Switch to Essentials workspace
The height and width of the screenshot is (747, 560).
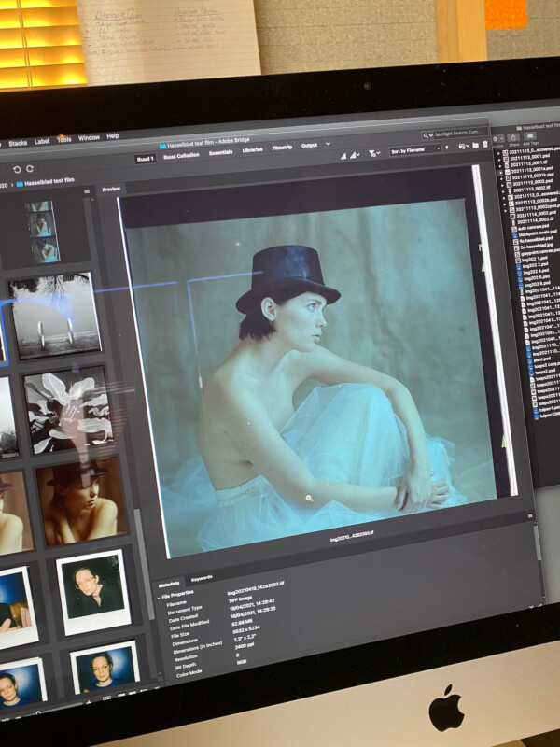tap(221, 152)
